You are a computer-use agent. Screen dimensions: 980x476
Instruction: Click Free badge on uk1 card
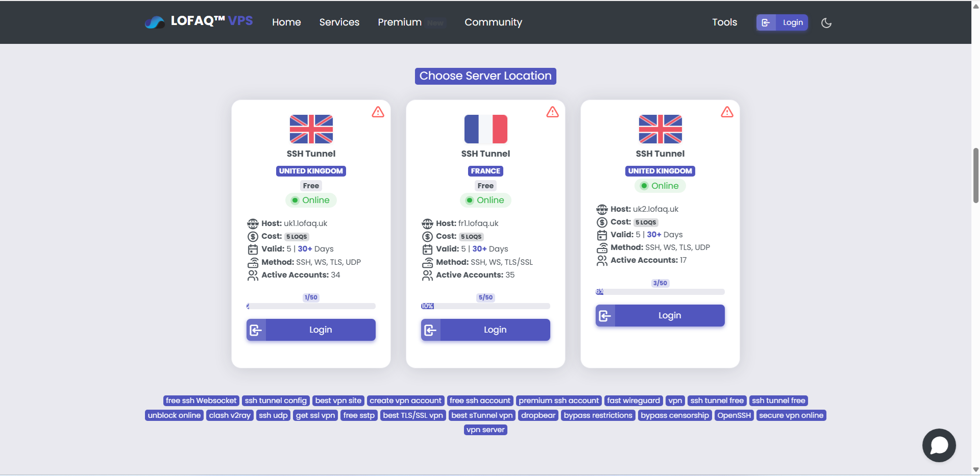(311, 186)
